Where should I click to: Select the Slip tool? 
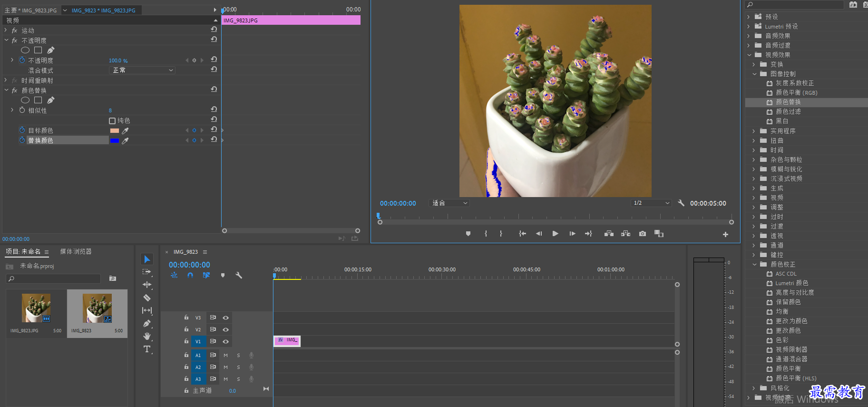click(x=147, y=310)
